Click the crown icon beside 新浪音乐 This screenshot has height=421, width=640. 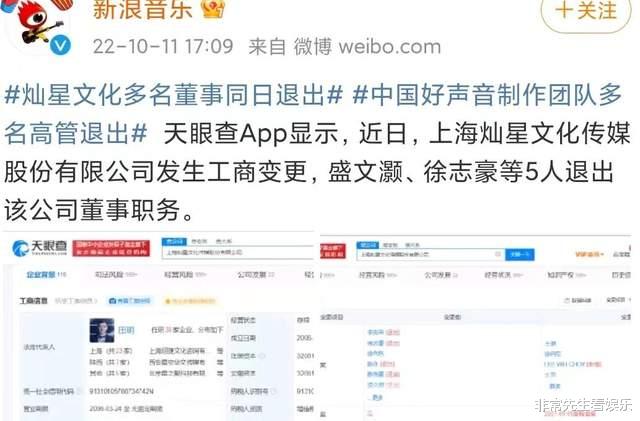click(x=213, y=9)
